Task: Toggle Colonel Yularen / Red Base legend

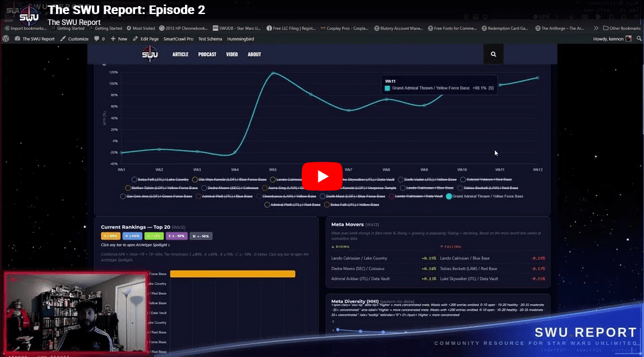Action: pos(486,179)
